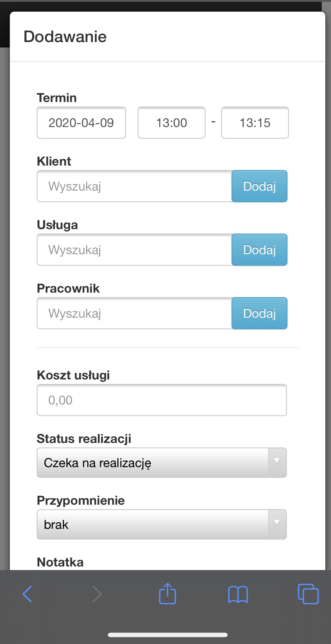331x644 pixels.
Task: Tap the home indicator bar
Action: tap(167, 635)
